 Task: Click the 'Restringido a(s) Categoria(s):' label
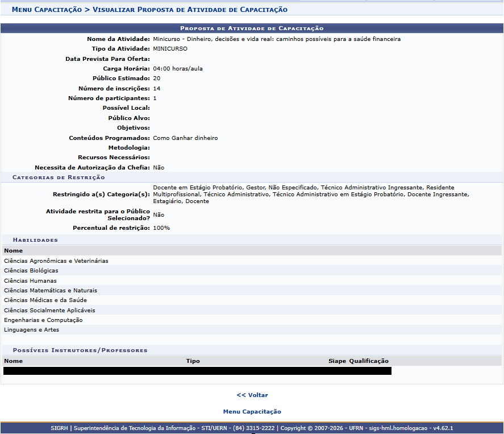101,195
